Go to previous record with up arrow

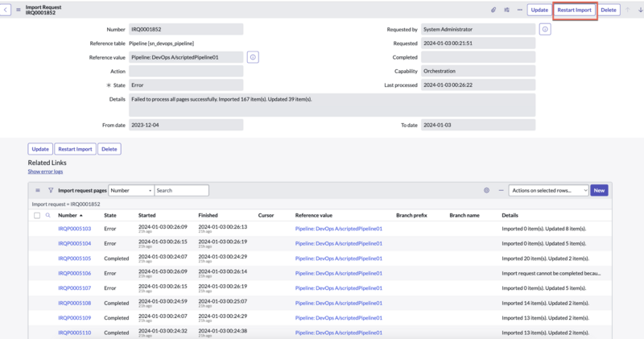(x=628, y=10)
